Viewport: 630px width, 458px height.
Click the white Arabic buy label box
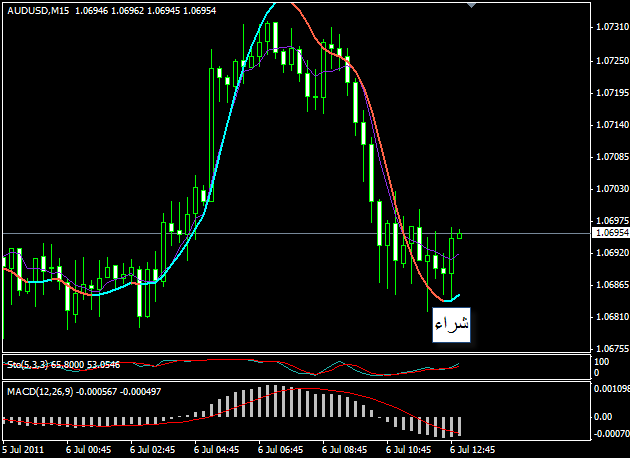[x=451, y=325]
